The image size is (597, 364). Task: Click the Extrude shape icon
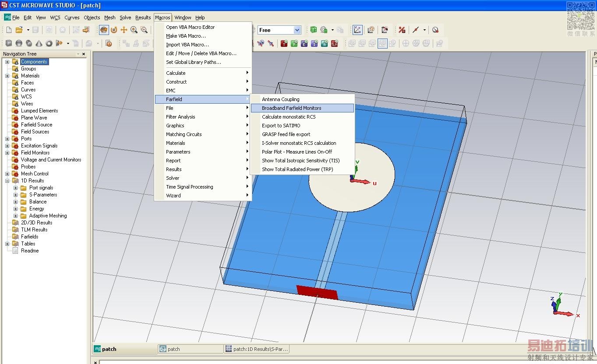[59, 43]
